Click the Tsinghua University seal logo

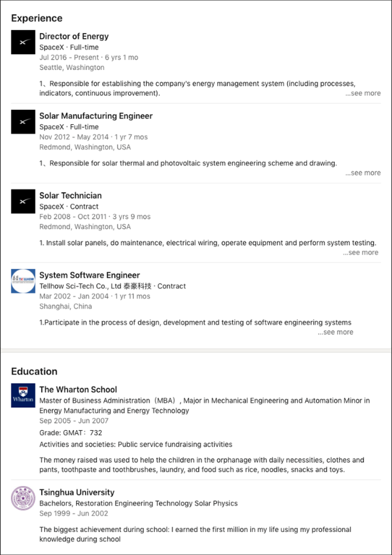[23, 498]
